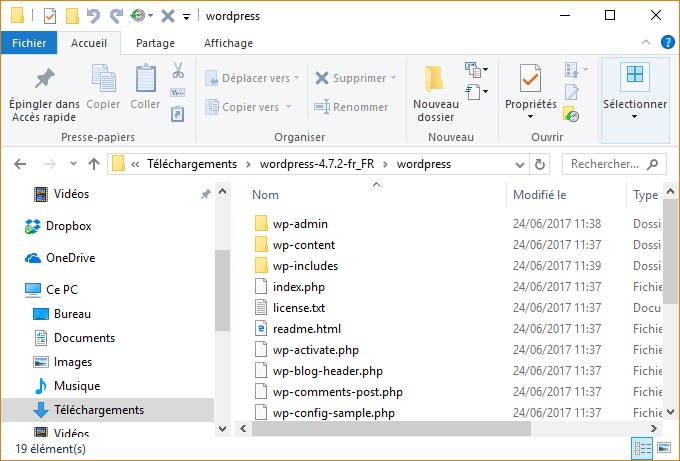Click the up arrow to parent folder
The image size is (680, 461).
[x=94, y=164]
